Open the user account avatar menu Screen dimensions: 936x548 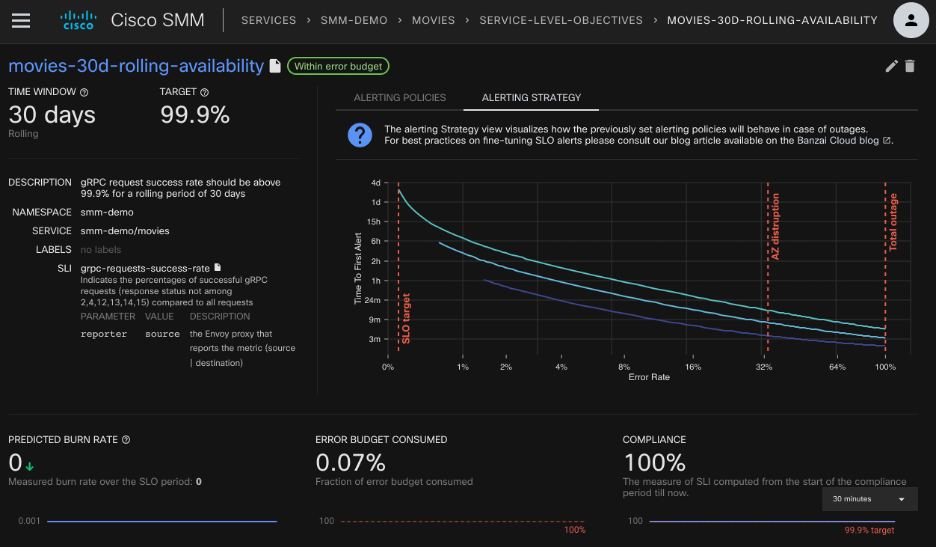point(909,20)
